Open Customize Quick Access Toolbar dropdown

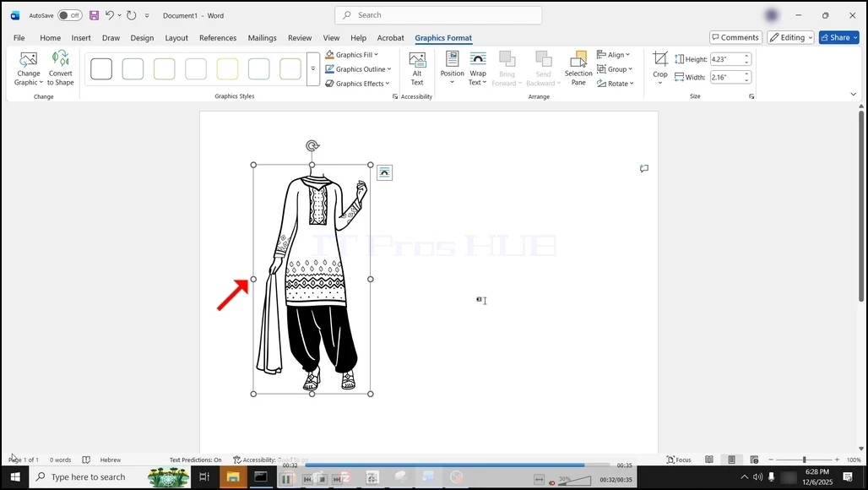point(147,15)
